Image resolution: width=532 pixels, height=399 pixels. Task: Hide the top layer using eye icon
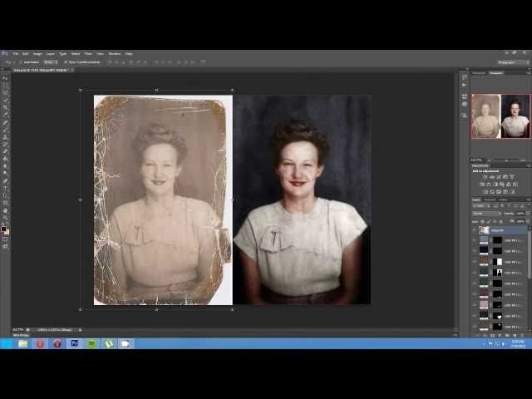(x=475, y=230)
